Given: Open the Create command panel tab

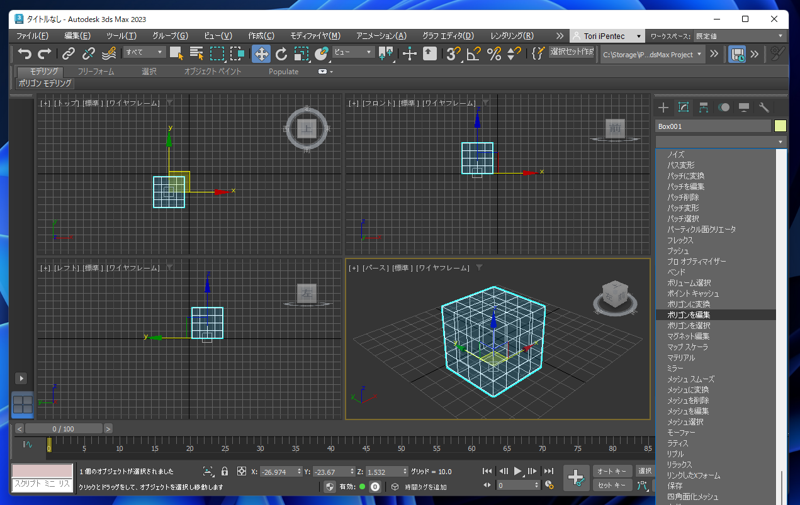Looking at the screenshot, I should (x=663, y=107).
